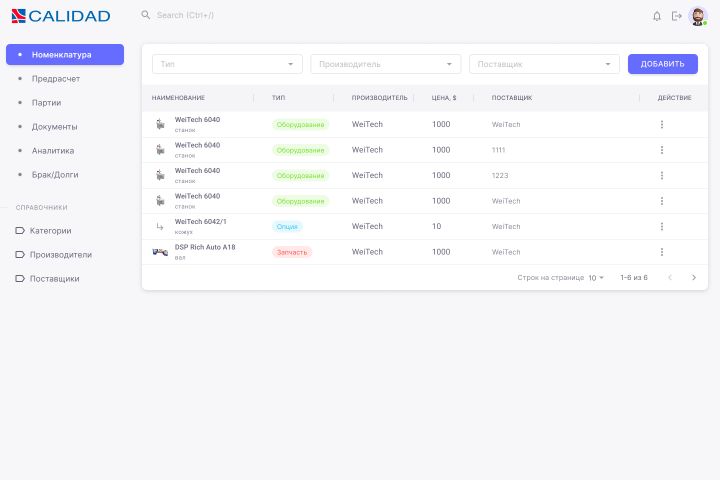Viewport: 720px width, 480px height.
Task: Click the Calidad logo
Action: click(61, 16)
